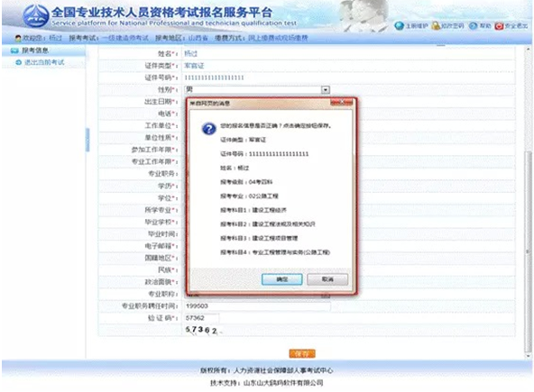
Task: Select 退出当前考试 menu entry
Action: [43, 62]
